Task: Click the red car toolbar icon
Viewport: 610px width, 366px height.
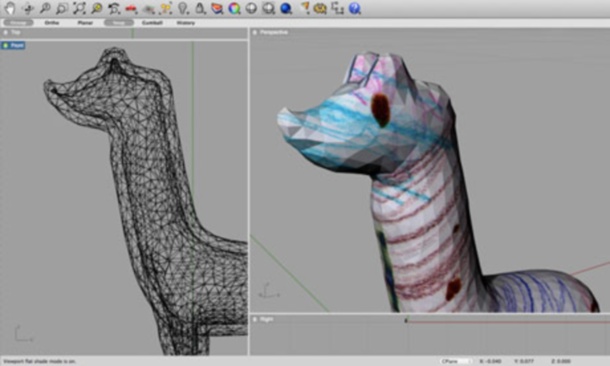Action: coord(131,8)
